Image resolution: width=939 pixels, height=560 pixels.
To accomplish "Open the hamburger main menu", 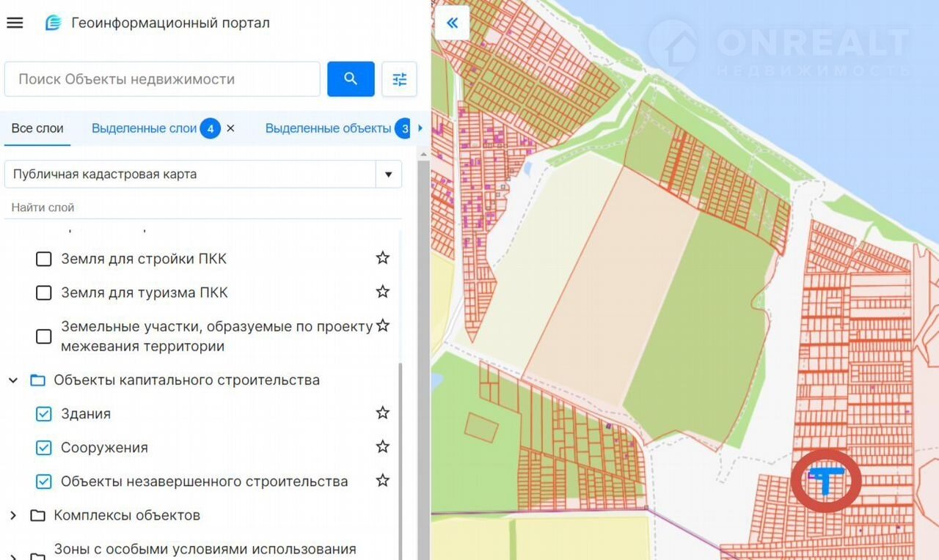I will click(x=15, y=23).
